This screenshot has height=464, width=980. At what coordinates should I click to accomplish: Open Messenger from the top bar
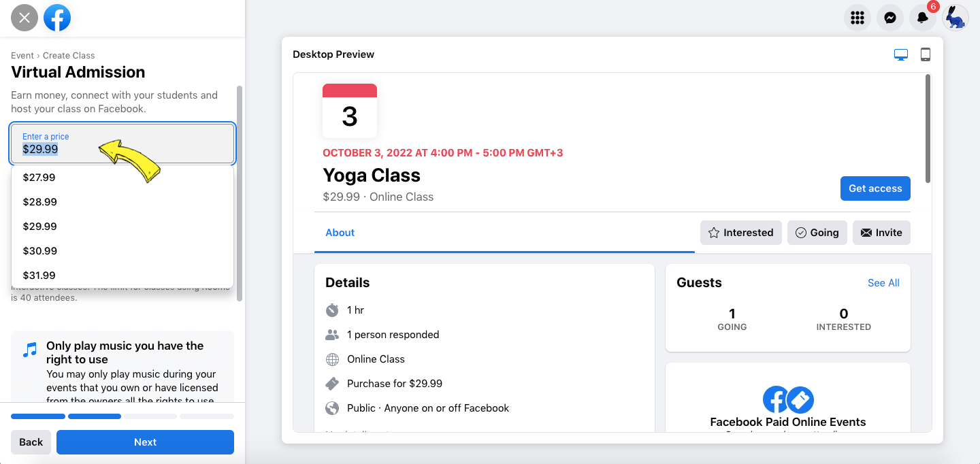pyautogui.click(x=889, y=18)
